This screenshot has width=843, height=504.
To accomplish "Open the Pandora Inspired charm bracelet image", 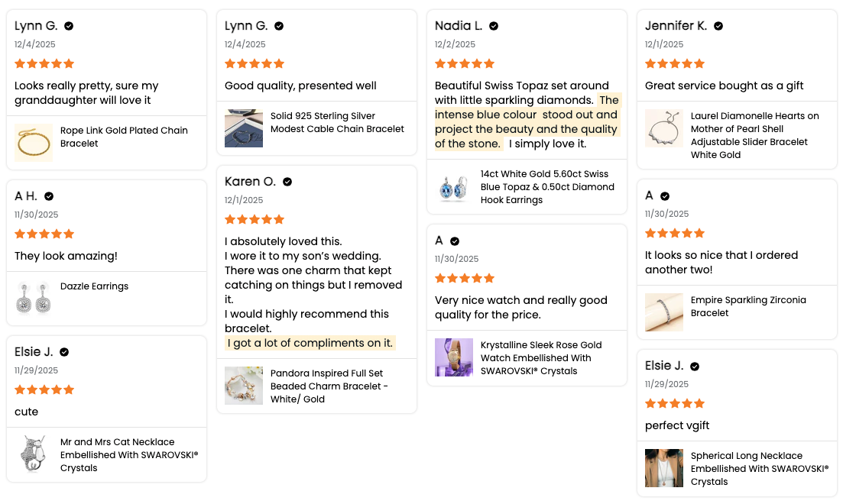I will tap(244, 386).
